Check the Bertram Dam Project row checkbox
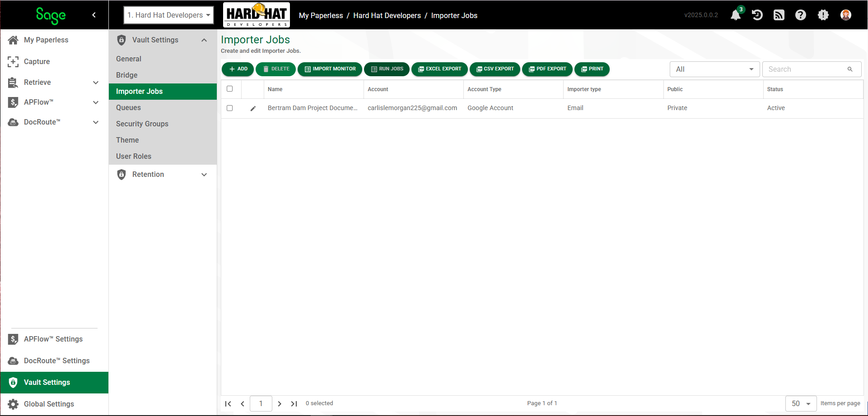The image size is (868, 416). point(229,108)
